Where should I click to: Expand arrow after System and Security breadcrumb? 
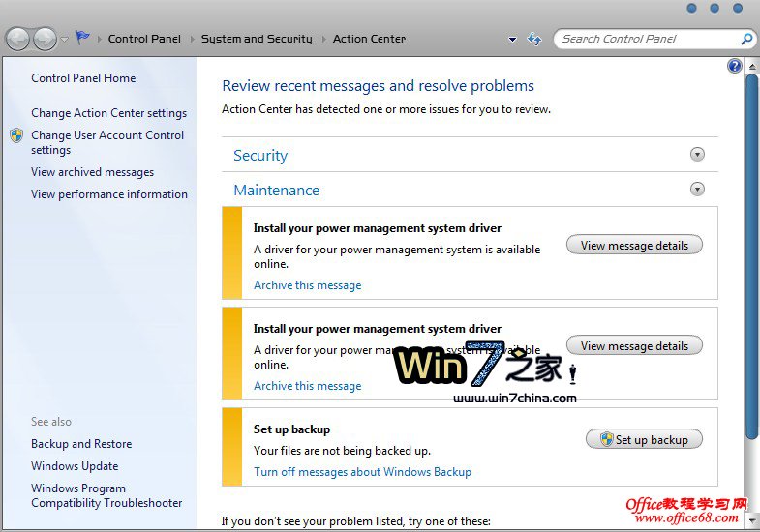[323, 40]
